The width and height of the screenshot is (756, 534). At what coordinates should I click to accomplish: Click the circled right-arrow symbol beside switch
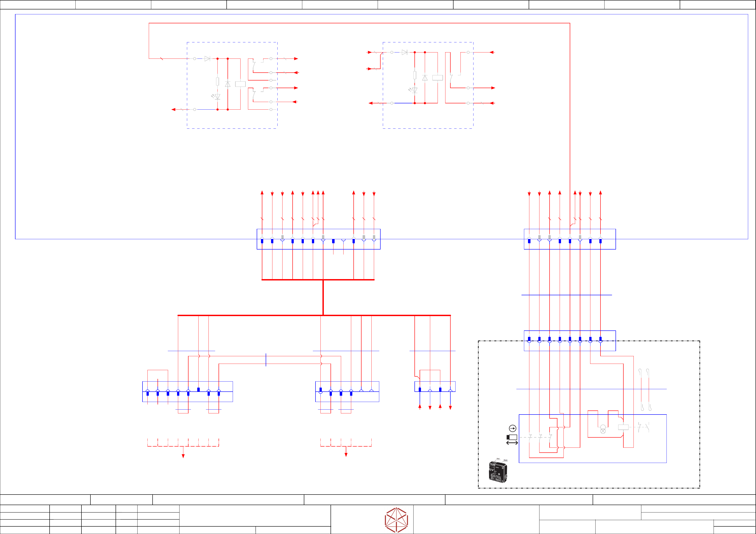[x=512, y=428]
